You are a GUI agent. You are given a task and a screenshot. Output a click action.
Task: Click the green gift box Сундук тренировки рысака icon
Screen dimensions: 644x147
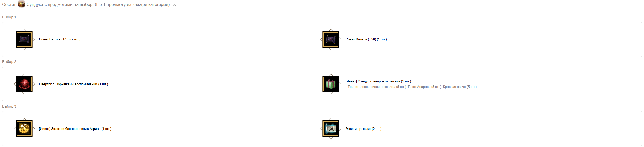(331, 84)
